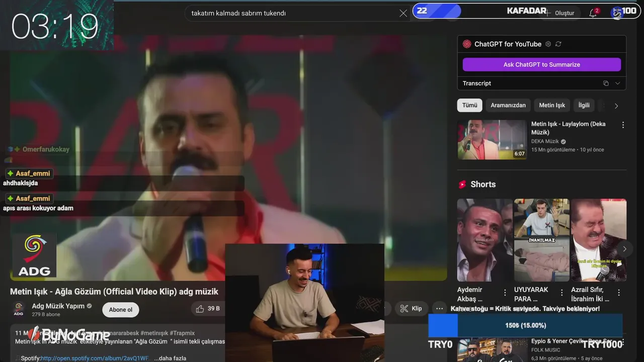Open the notifications bell
Screen dimensions: 644x362
point(593,13)
